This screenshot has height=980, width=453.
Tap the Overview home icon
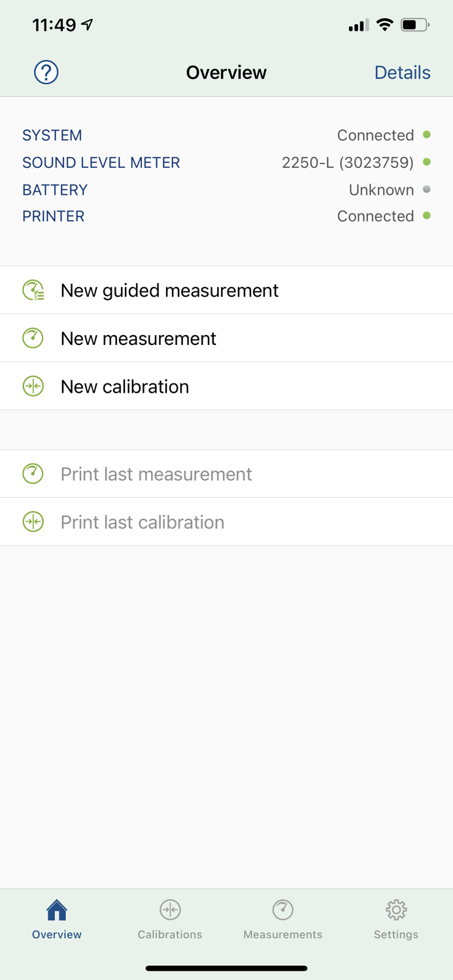[x=56, y=909]
